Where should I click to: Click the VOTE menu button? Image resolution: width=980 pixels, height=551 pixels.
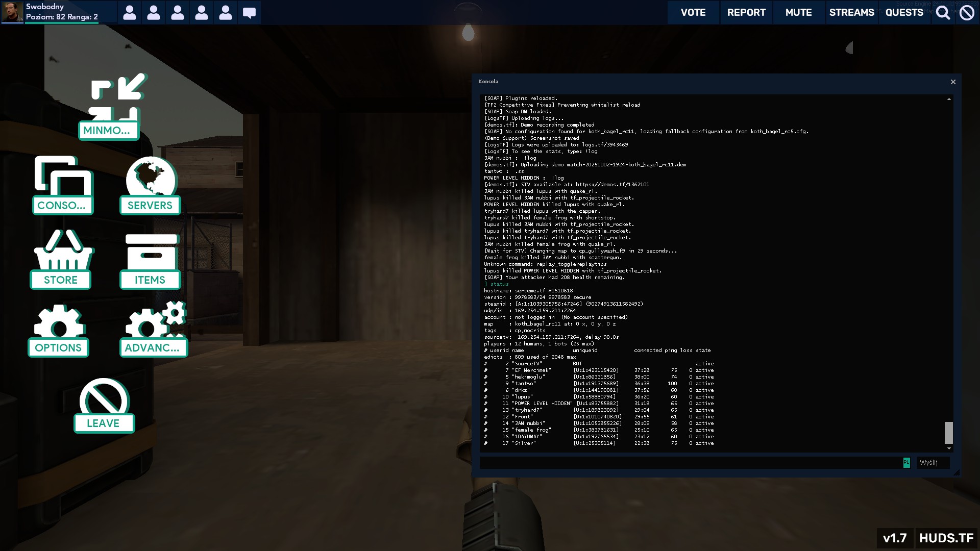click(693, 12)
